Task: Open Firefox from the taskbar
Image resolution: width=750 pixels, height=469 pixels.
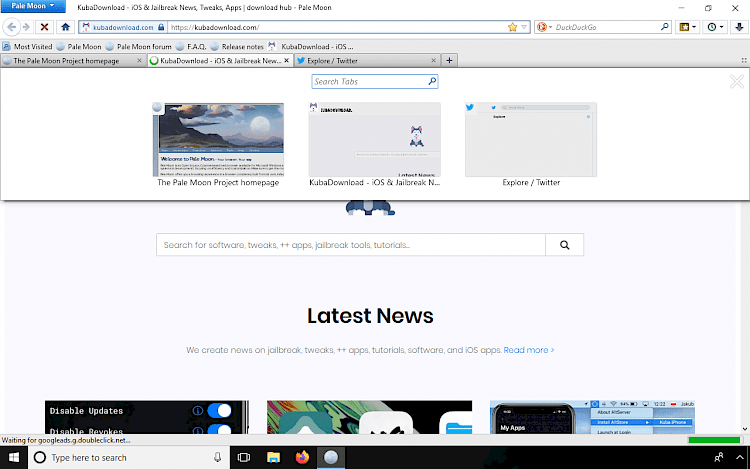Action: [x=302, y=458]
